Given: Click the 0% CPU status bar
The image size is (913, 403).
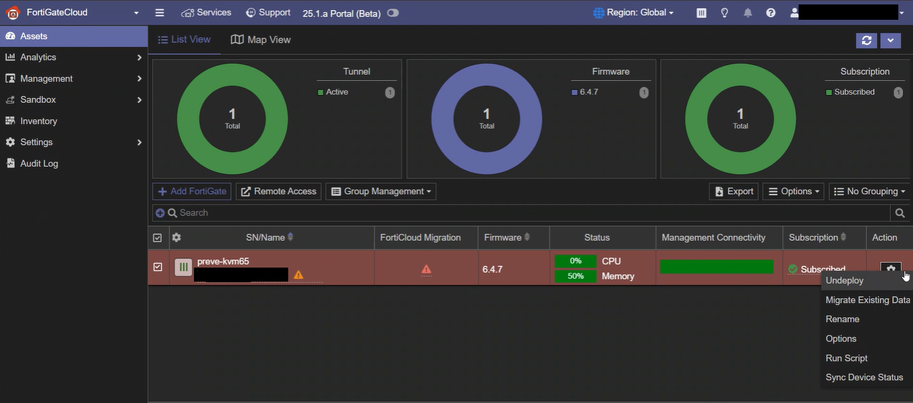Looking at the screenshot, I should pos(575,261).
